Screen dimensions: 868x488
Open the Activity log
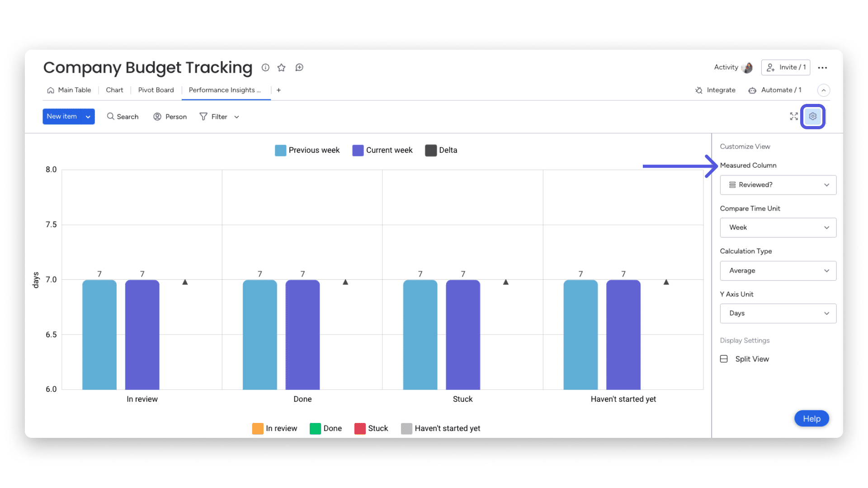[x=726, y=67]
